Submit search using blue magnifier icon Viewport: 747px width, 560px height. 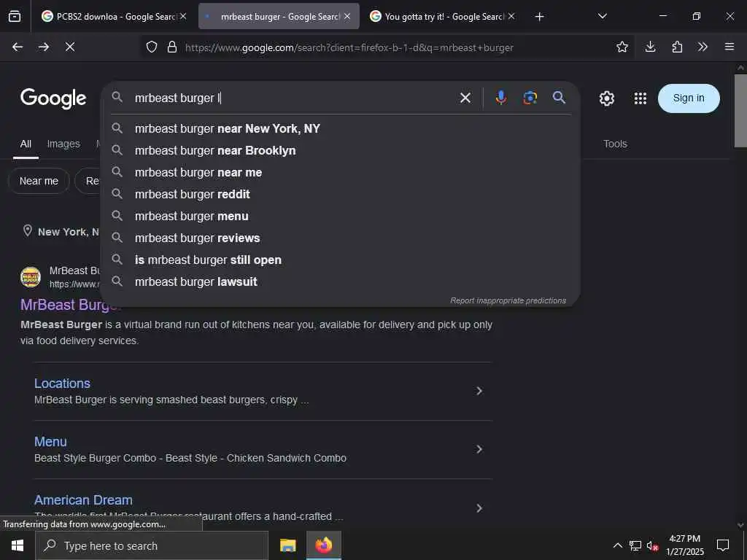click(559, 98)
